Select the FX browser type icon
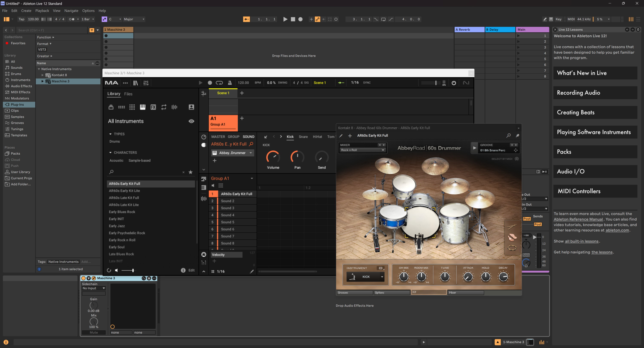Screen dimensions: 644x348 pos(153,107)
